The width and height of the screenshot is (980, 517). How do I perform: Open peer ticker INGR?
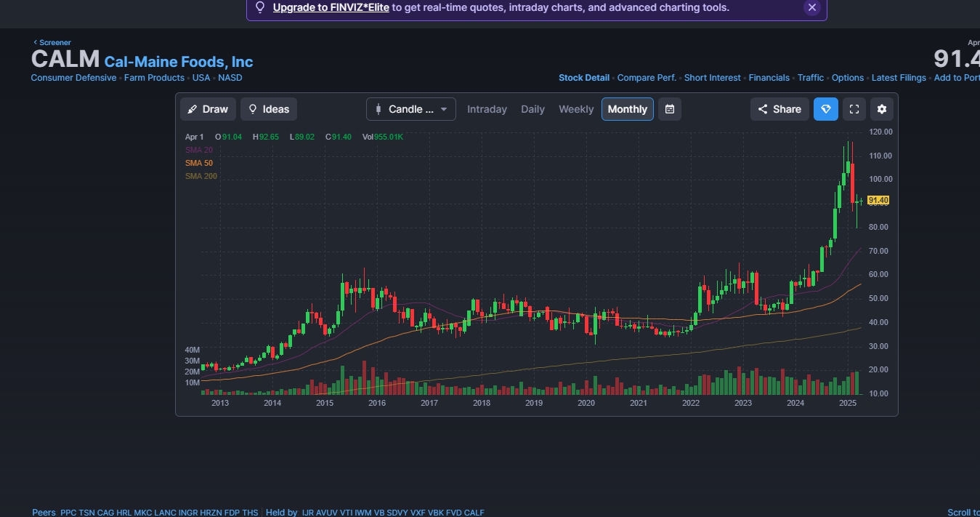[187, 513]
